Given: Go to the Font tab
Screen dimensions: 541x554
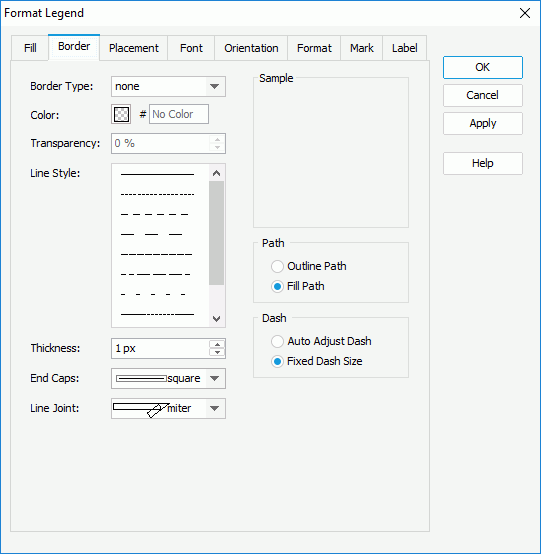Looking at the screenshot, I should [x=191, y=48].
